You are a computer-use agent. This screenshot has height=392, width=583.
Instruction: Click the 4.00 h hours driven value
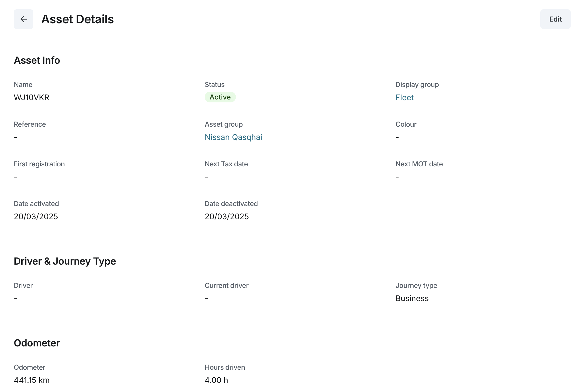(216, 380)
